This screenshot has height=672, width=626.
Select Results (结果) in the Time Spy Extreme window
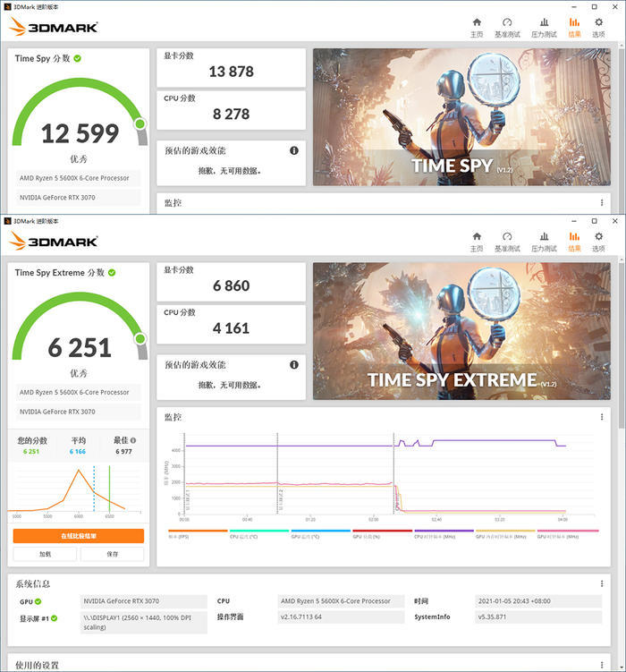click(574, 242)
